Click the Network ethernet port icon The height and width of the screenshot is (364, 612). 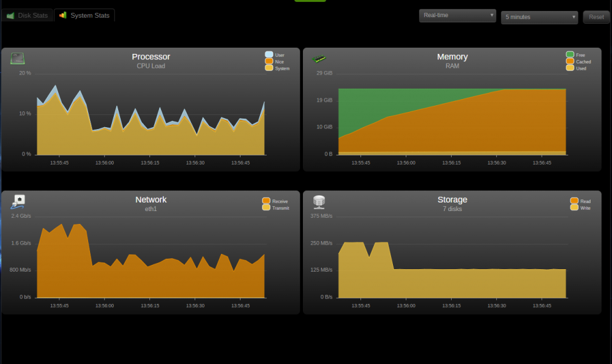point(18,202)
